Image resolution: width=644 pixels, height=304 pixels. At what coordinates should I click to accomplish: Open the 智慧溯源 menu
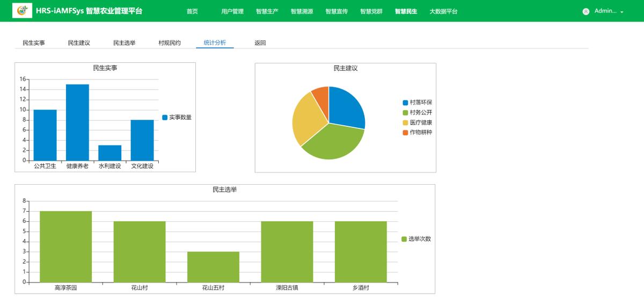point(302,11)
